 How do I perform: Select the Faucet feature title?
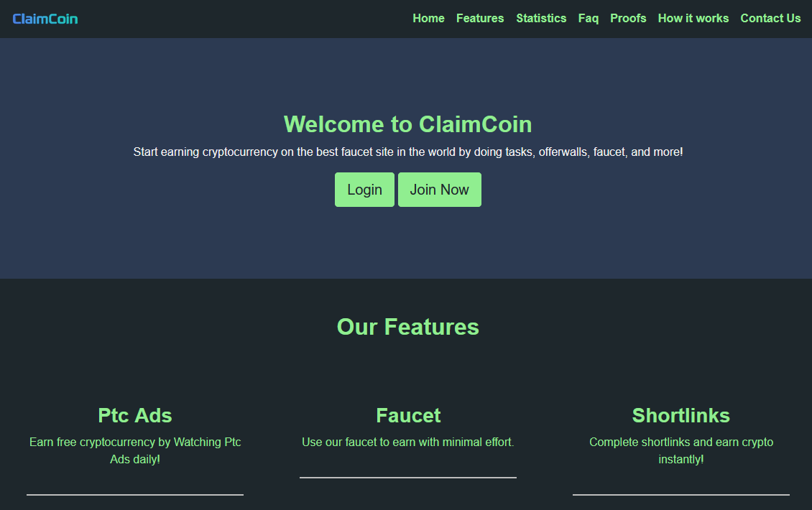tap(408, 415)
